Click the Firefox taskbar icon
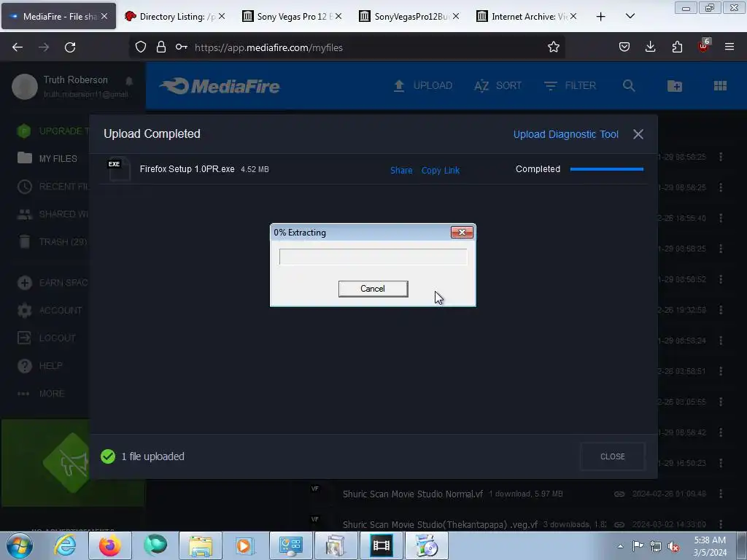Screen dimensions: 747x560 tap(109, 545)
